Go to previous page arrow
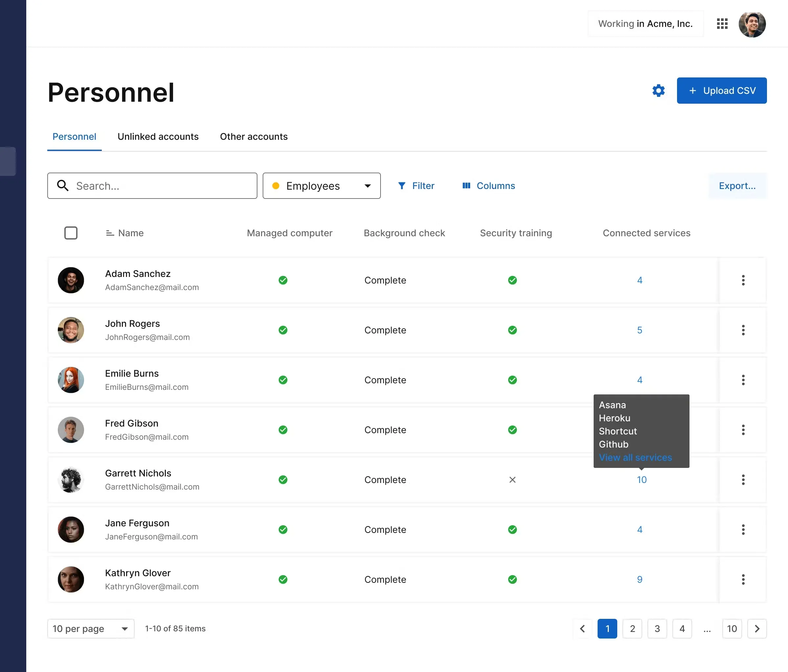 582,629
